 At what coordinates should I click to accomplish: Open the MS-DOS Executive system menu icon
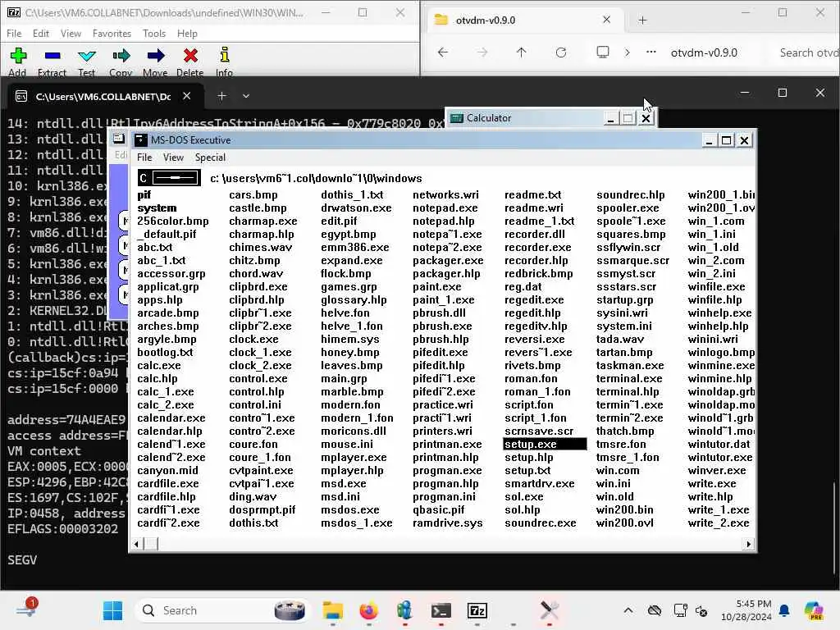[x=141, y=140]
